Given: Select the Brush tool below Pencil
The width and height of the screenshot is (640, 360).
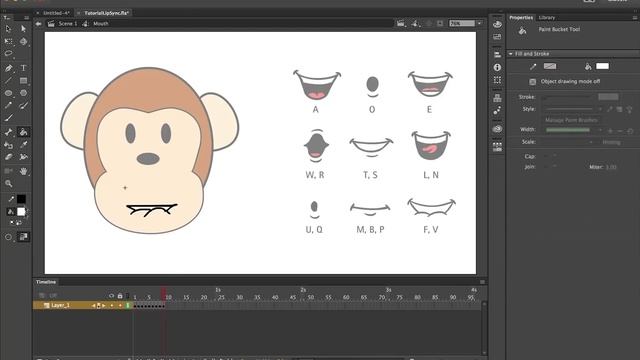Looking at the screenshot, I should (x=8, y=118).
